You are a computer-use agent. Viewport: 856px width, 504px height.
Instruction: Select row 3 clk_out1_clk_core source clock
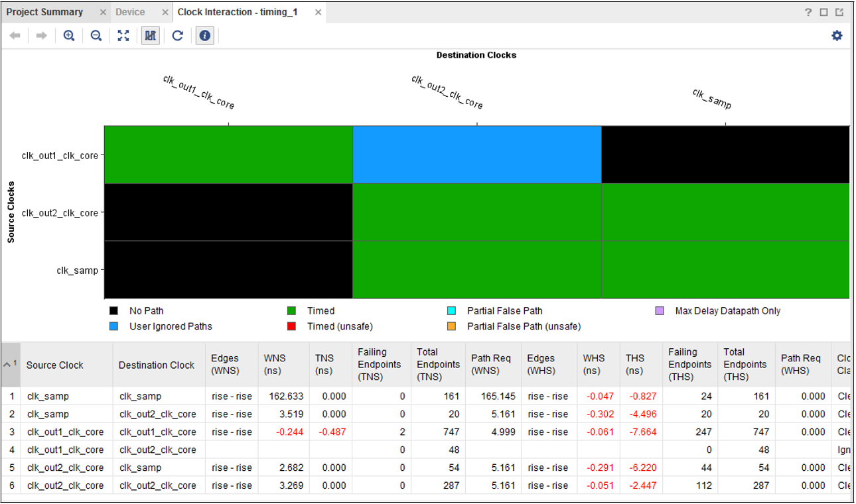65,432
